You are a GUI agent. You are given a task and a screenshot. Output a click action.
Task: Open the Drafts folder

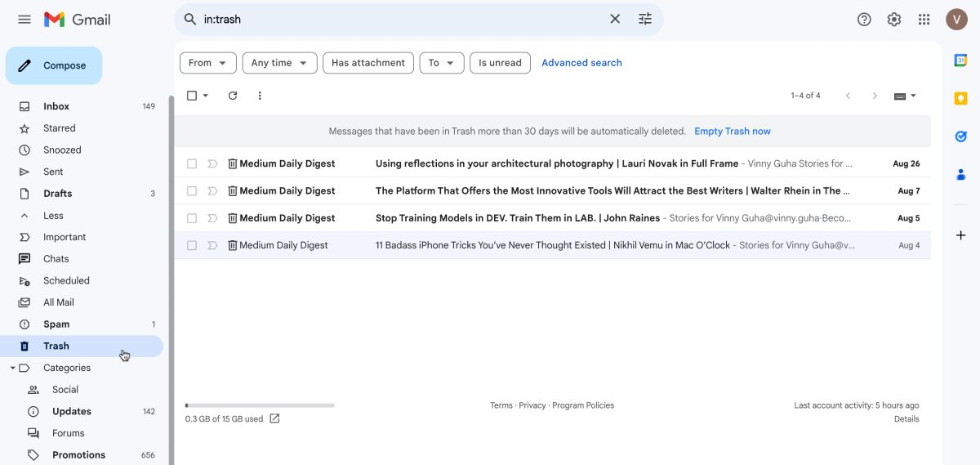57,194
